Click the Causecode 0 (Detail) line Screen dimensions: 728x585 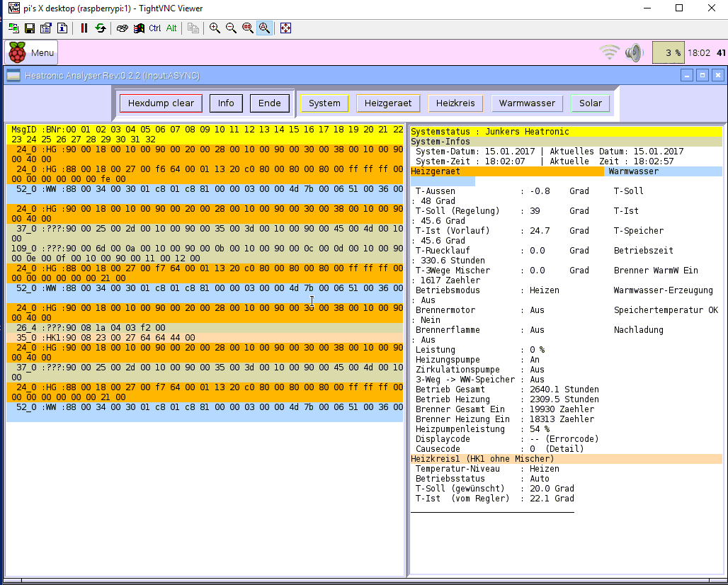[499, 449]
